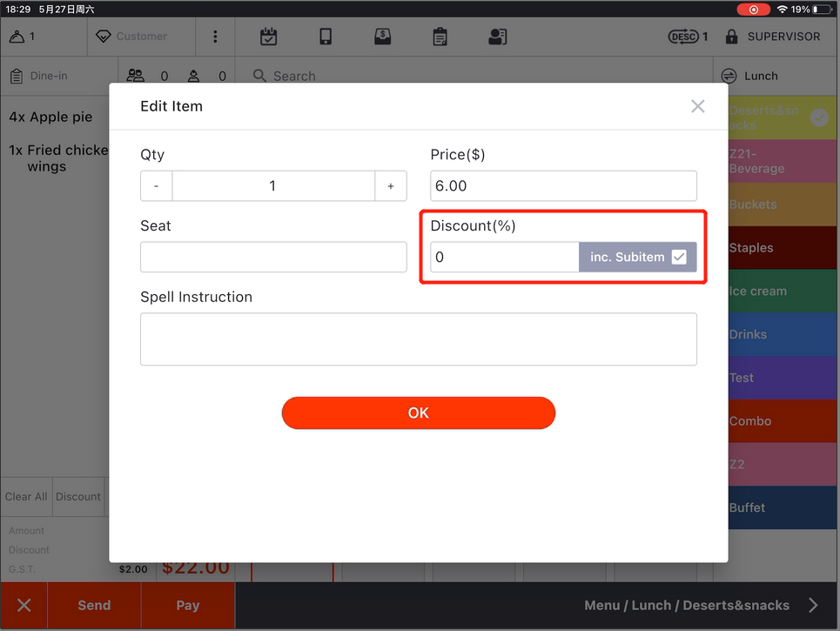Click the Spell Instruction text field
Viewport: 840px width, 631px height.
click(x=418, y=339)
